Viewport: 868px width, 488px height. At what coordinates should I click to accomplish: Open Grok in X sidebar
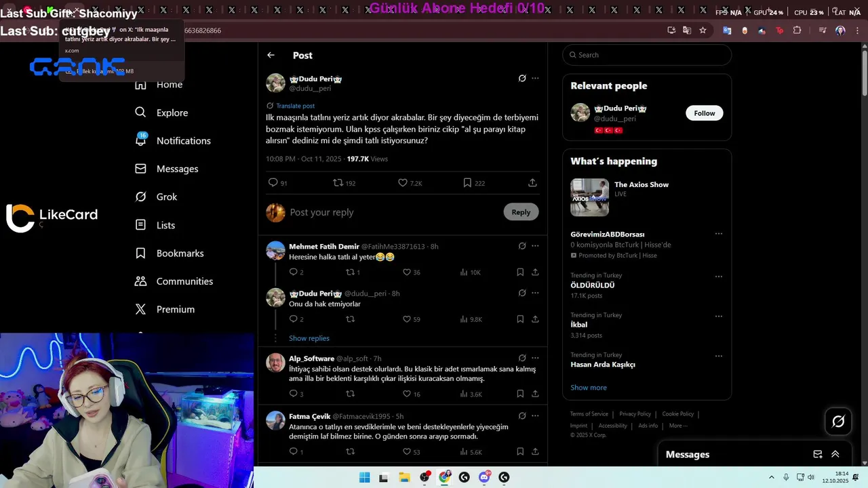(156, 197)
